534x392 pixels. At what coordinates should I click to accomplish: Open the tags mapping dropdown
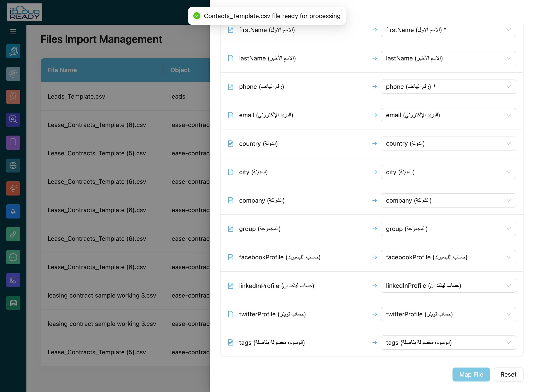[448, 343]
